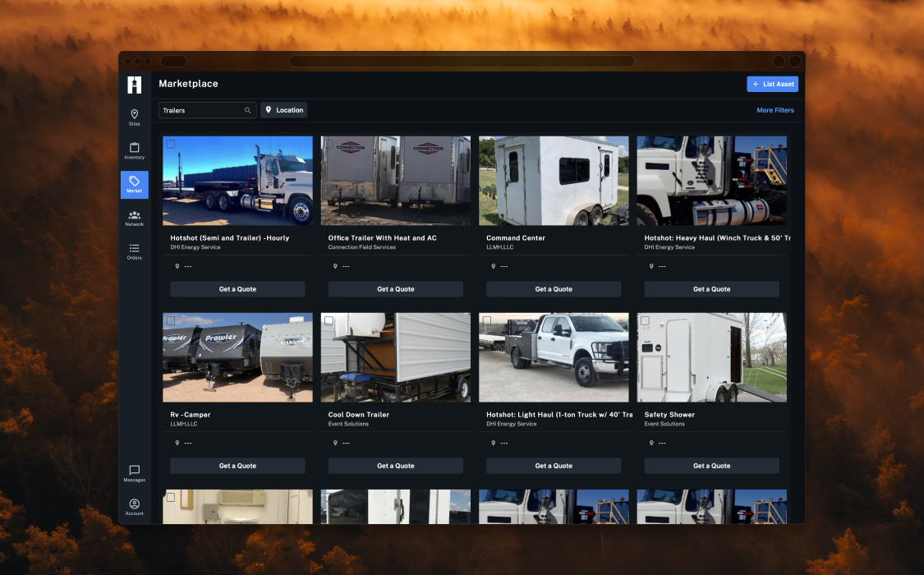
Task: Click 'Event Solutions' under Cool Down Trailer
Action: (x=348, y=424)
